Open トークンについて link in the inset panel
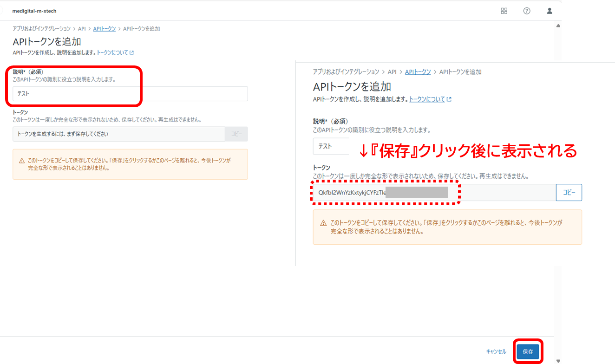 pyautogui.click(x=426, y=99)
